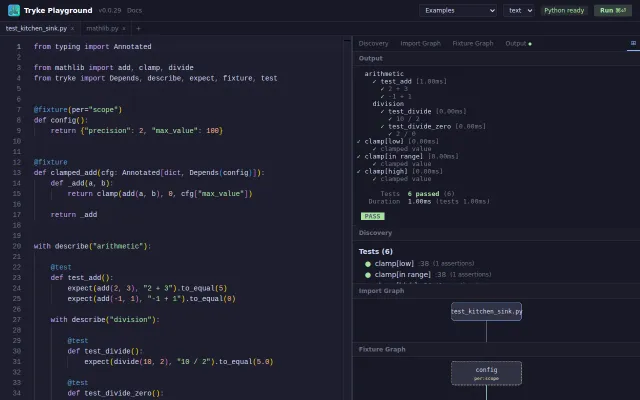Image resolution: width=640 pixels, height=400 pixels.
Task: Open the Import Graph panel tab
Action: (x=420, y=43)
